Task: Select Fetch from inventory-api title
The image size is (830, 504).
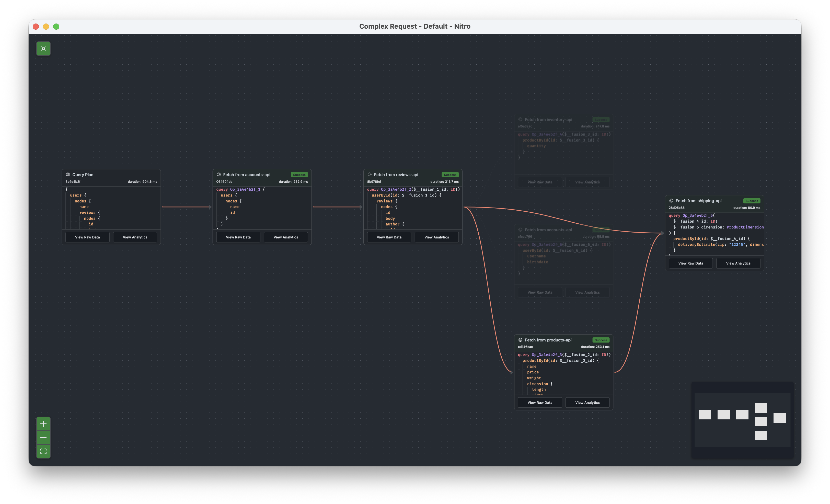Action: [x=548, y=119]
